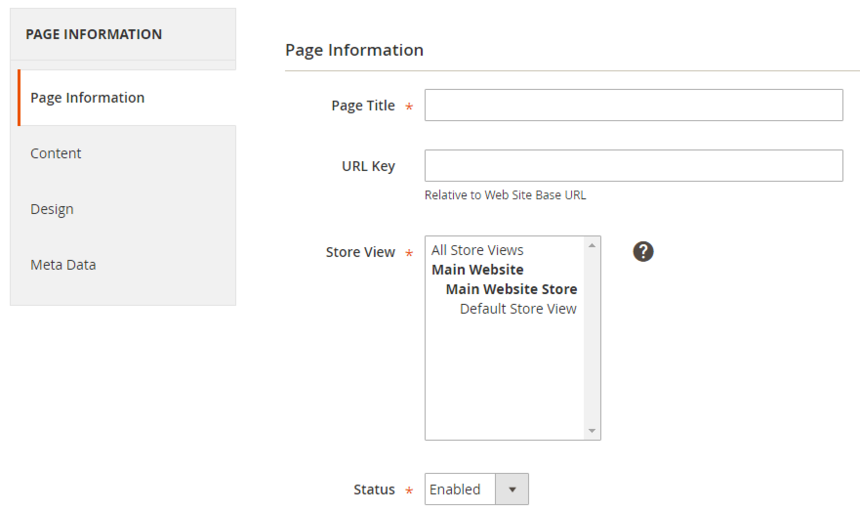Click Main Website Store group entry
The height and width of the screenshot is (511, 860).
510,289
